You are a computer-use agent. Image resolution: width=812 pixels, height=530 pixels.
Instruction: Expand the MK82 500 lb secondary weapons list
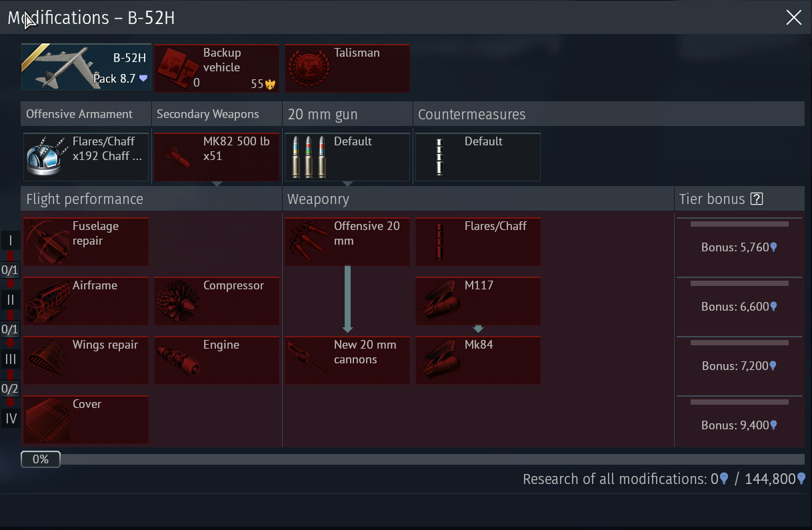tap(217, 183)
